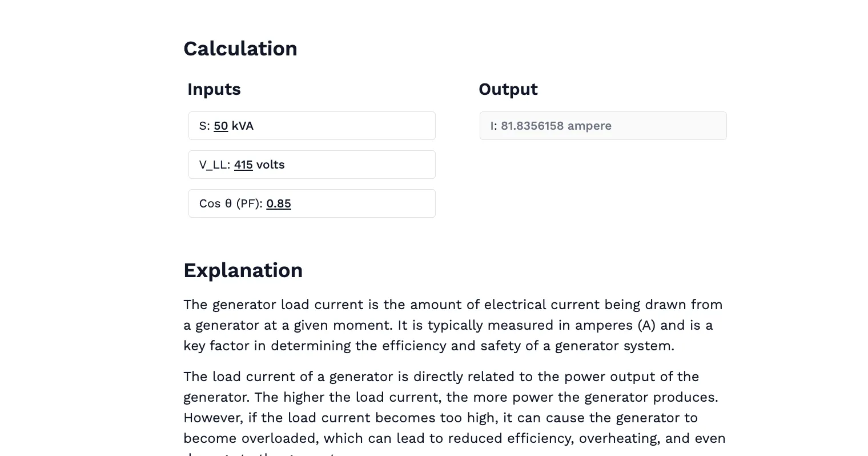This screenshot has width=868, height=456.
Task: Click the S label before the input
Action: tap(203, 126)
